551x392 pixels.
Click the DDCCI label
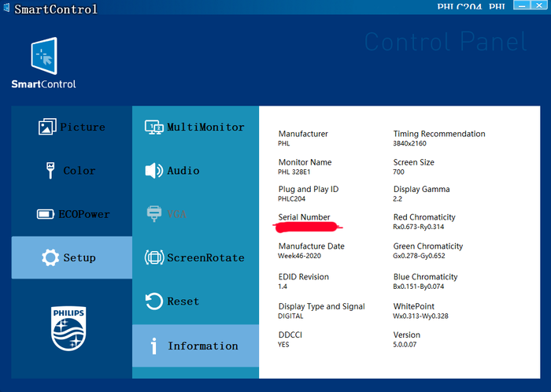(290, 335)
